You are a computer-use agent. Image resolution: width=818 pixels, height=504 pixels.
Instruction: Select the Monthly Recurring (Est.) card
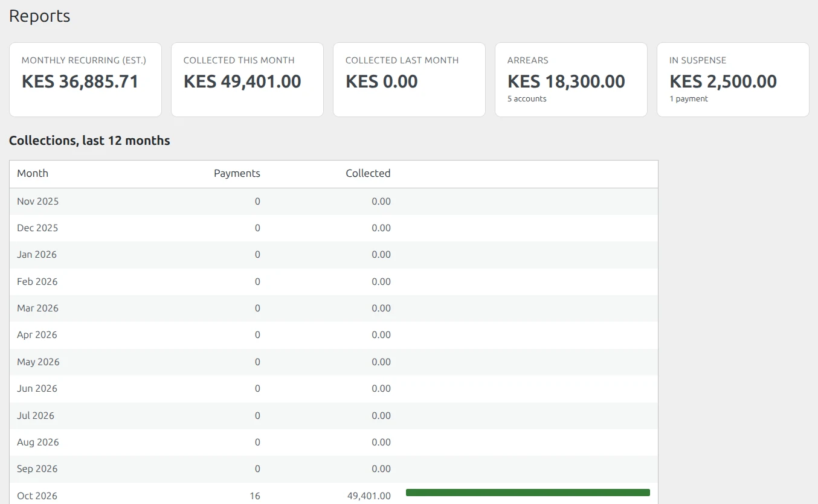[85, 80]
